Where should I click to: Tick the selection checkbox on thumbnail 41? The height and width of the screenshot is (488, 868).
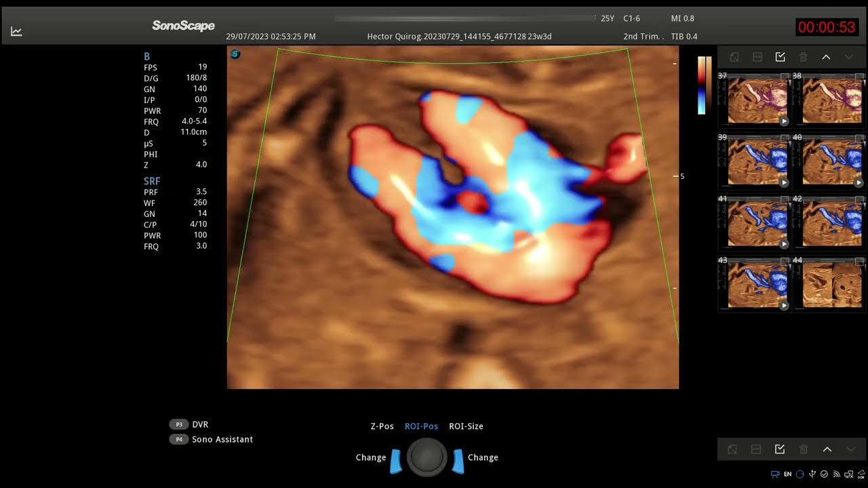(x=785, y=200)
